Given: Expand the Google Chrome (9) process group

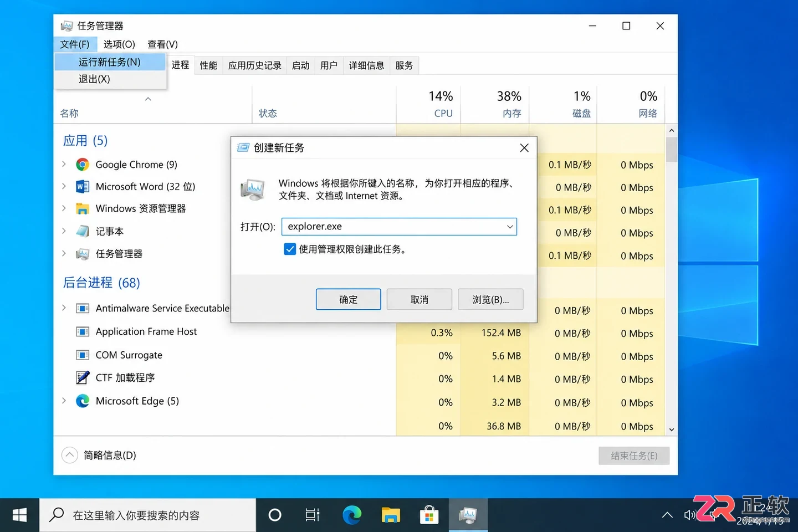Looking at the screenshot, I should coord(64,164).
